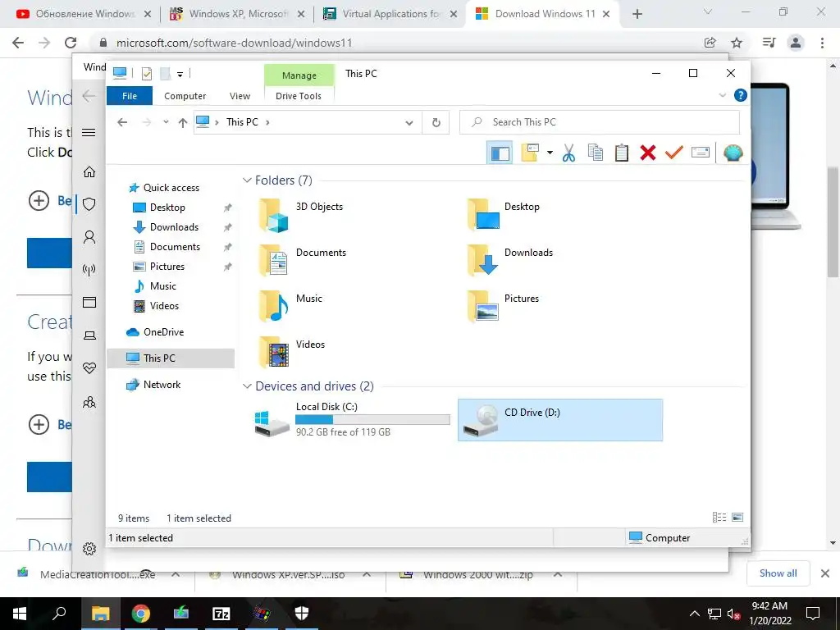The width and height of the screenshot is (840, 630).
Task: Click Show all in Chrome downloads bar
Action: (778, 573)
